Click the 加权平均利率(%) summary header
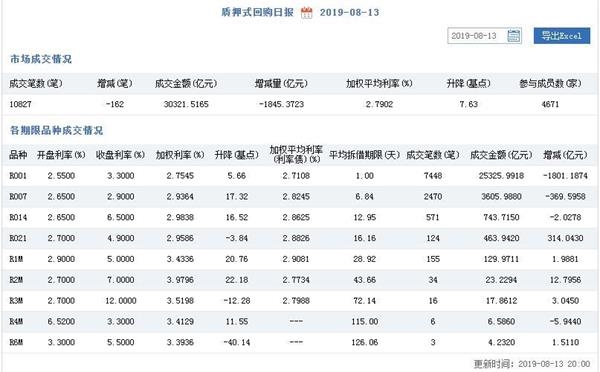The image size is (600, 372). tap(379, 83)
